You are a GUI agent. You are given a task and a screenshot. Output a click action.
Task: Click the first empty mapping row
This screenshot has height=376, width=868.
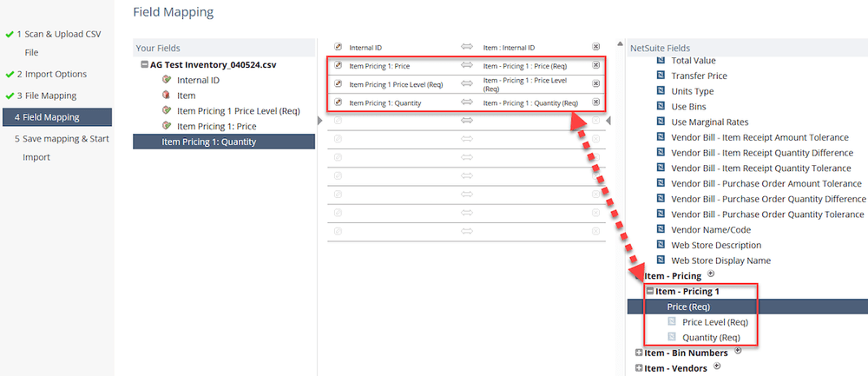click(466, 121)
